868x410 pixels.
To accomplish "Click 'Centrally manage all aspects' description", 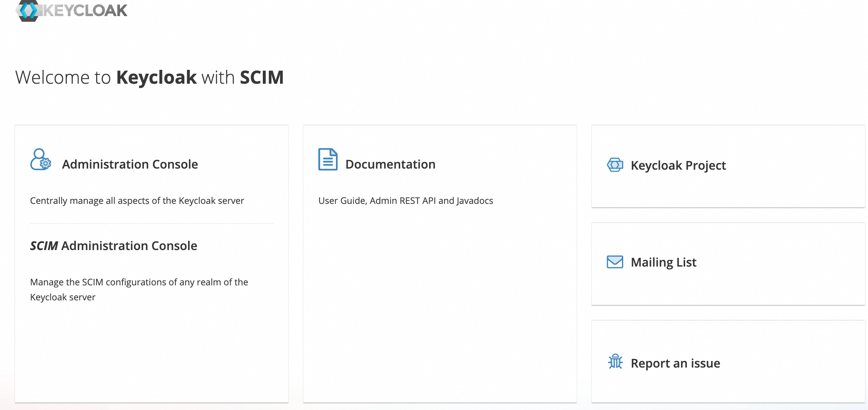I will coord(137,201).
